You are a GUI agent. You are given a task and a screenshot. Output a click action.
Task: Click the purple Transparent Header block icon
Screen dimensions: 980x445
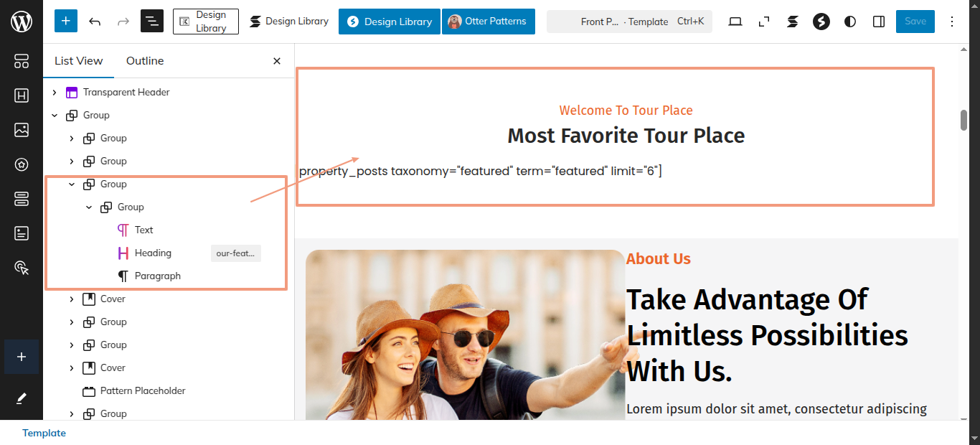point(72,92)
